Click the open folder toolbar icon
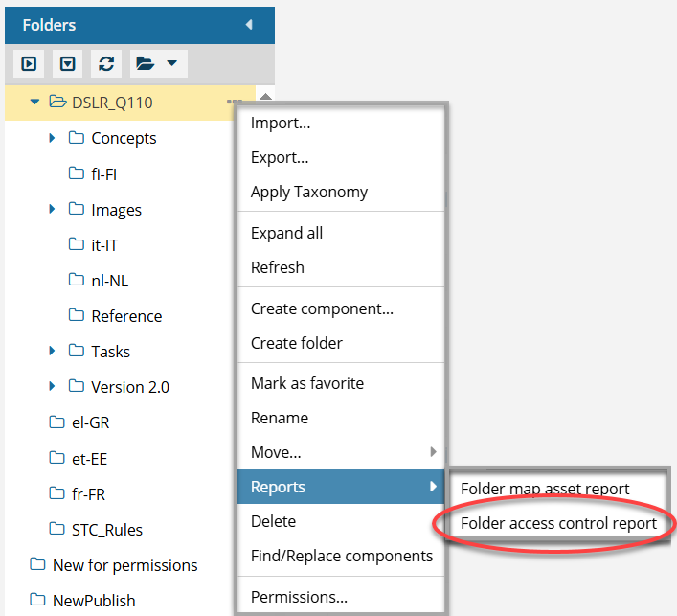 point(146,64)
